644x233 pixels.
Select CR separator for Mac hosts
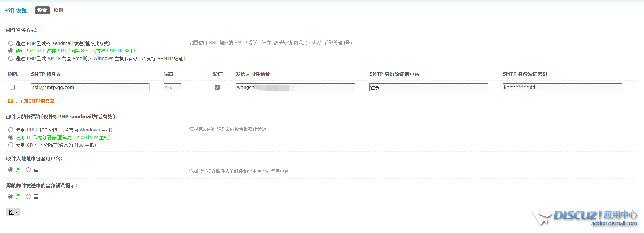11,145
